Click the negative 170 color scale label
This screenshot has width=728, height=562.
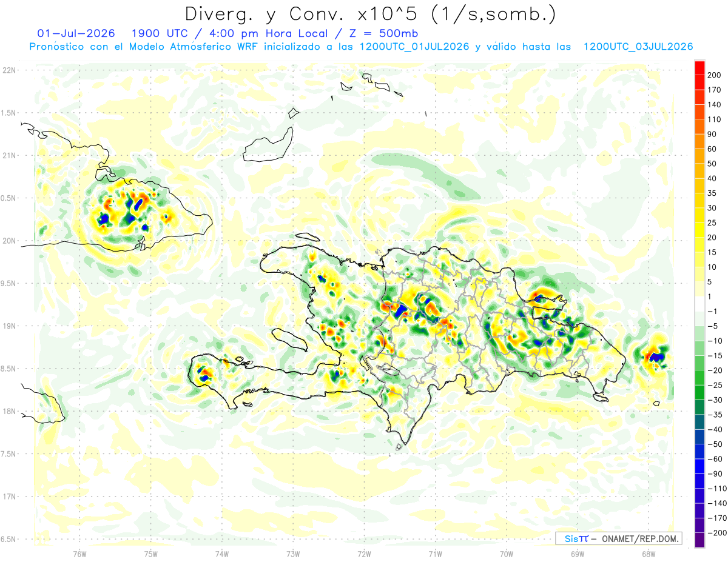click(x=717, y=518)
